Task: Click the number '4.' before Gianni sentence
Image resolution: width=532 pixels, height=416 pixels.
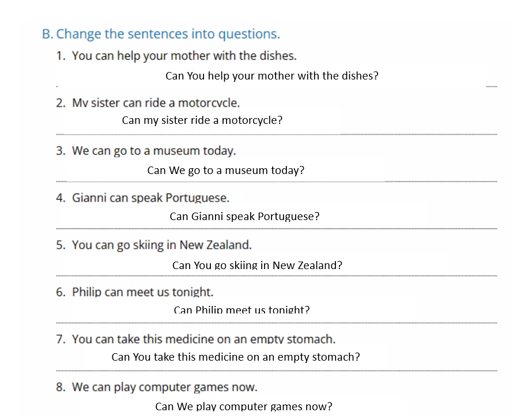Action: pos(61,198)
